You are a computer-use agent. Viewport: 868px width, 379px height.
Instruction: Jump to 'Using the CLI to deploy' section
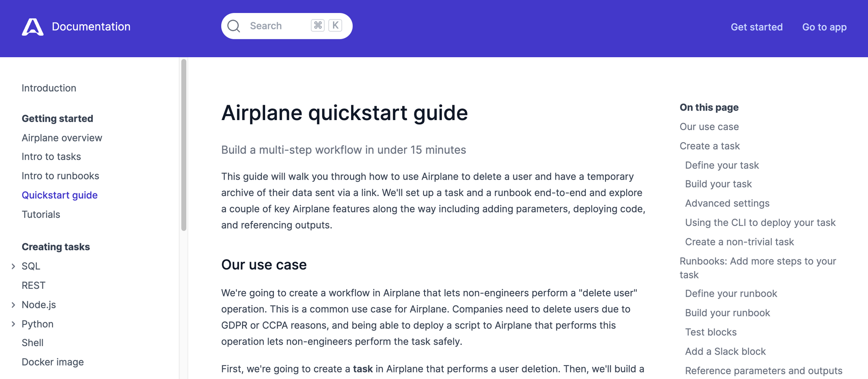(760, 222)
